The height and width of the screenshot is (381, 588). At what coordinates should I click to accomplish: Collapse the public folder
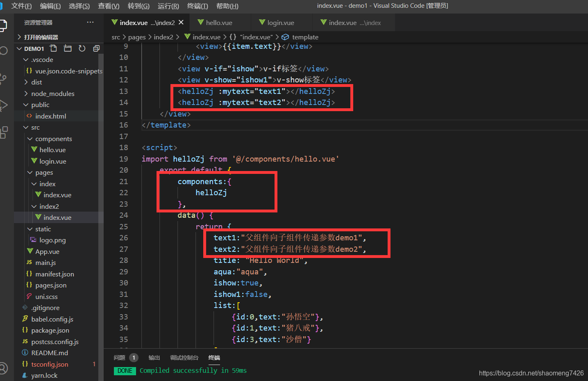pyautogui.click(x=40, y=105)
